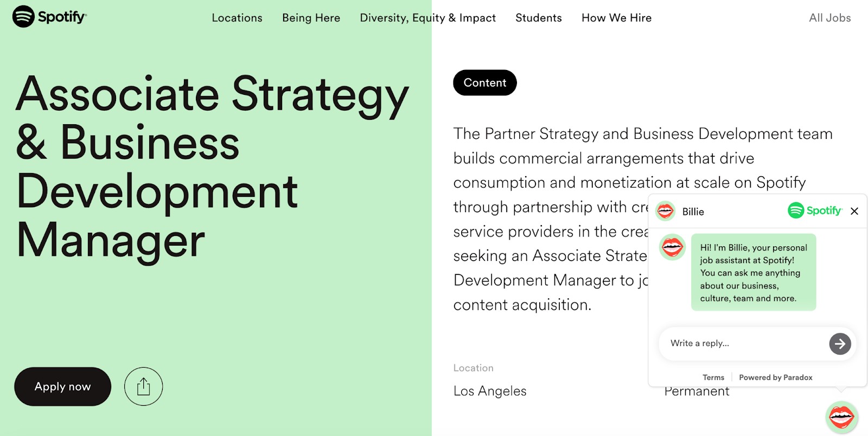The width and height of the screenshot is (868, 436).
Task: Go to the Being Here page
Action: point(311,18)
